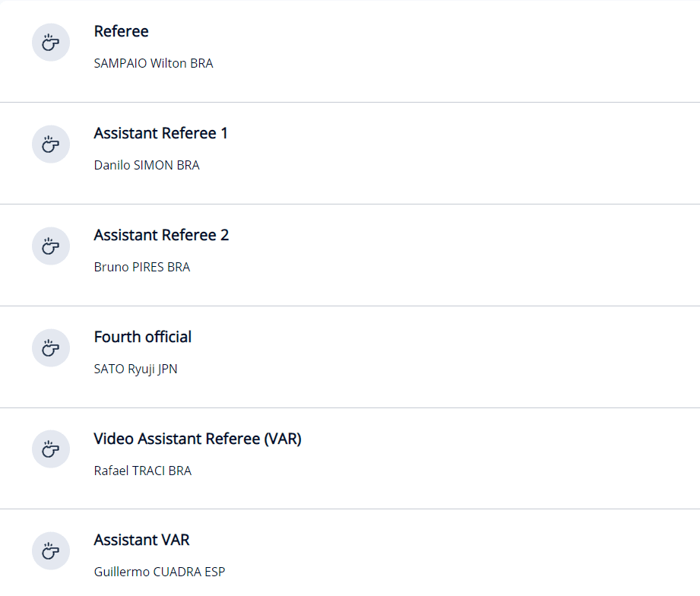
Task: Click the whistle icon beside Referee
Action: [51, 43]
